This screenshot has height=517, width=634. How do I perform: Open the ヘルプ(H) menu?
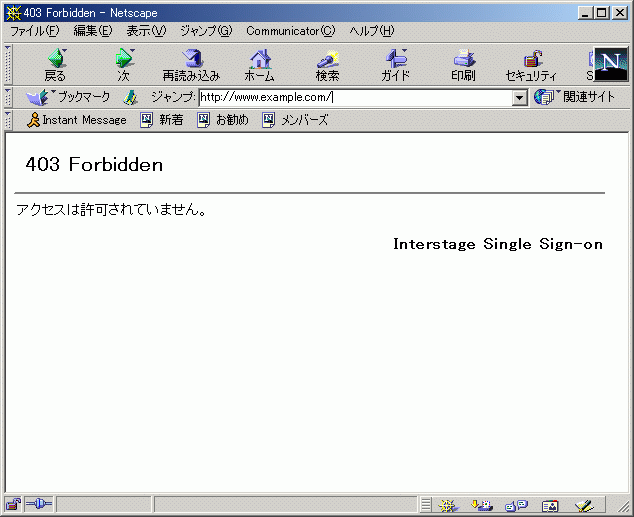point(372,31)
